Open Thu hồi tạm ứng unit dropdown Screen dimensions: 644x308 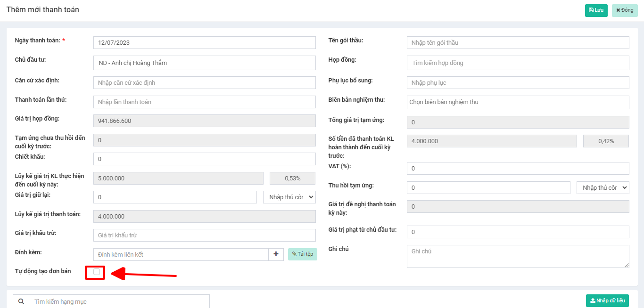point(603,187)
